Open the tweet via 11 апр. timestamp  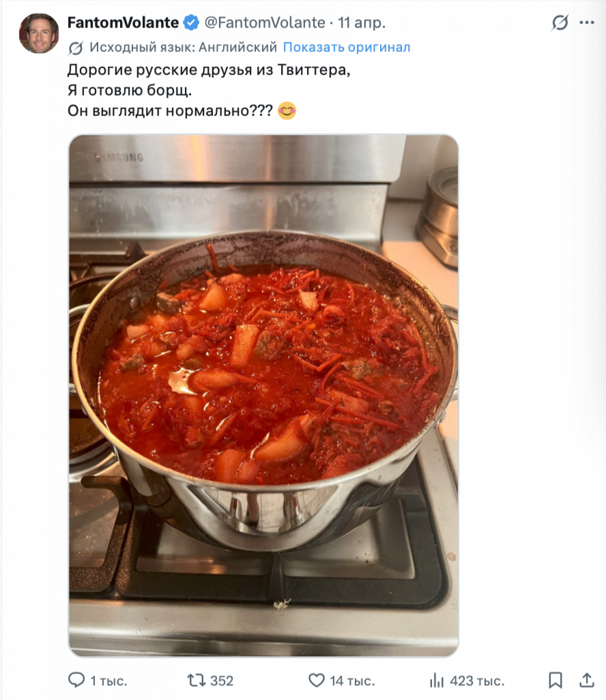pyautogui.click(x=362, y=23)
